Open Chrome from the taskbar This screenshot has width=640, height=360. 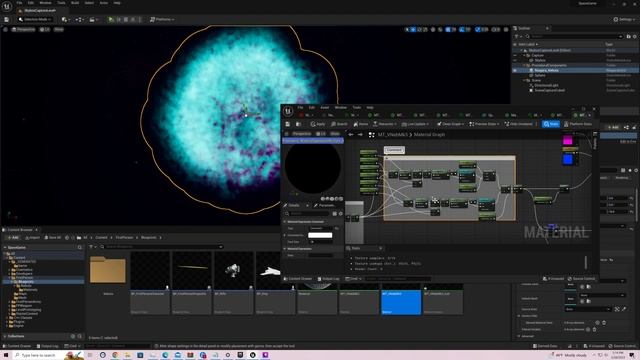pyautogui.click(x=115, y=355)
